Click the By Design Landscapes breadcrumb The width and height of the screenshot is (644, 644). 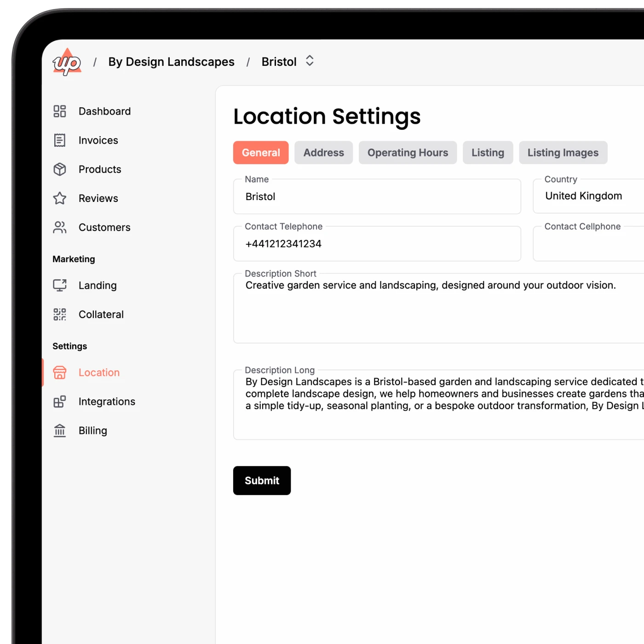point(171,62)
